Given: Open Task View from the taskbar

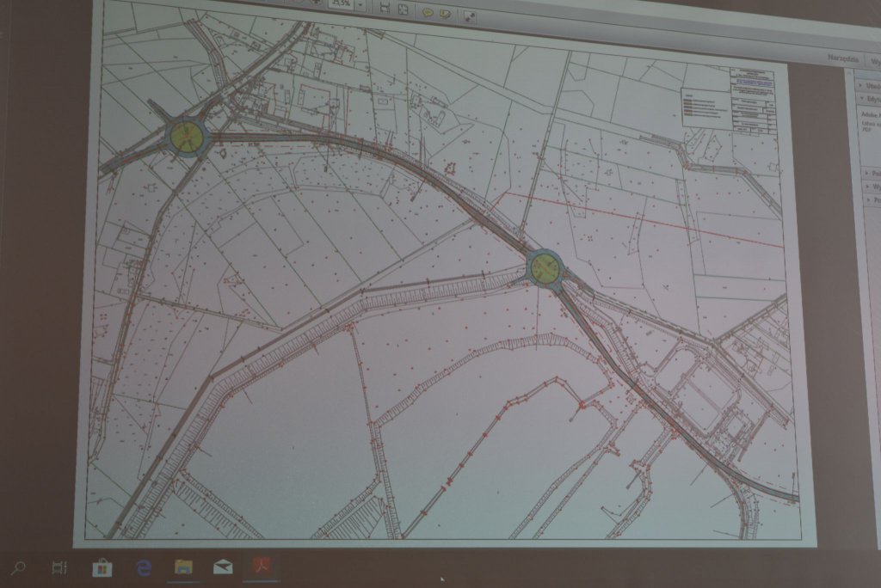Looking at the screenshot, I should click(59, 567).
